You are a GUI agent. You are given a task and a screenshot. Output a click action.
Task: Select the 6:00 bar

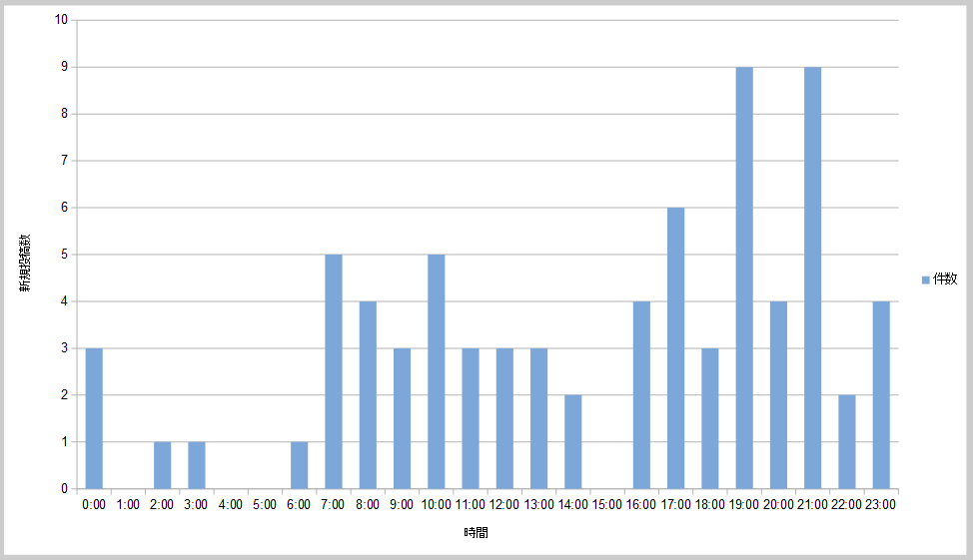(x=299, y=465)
